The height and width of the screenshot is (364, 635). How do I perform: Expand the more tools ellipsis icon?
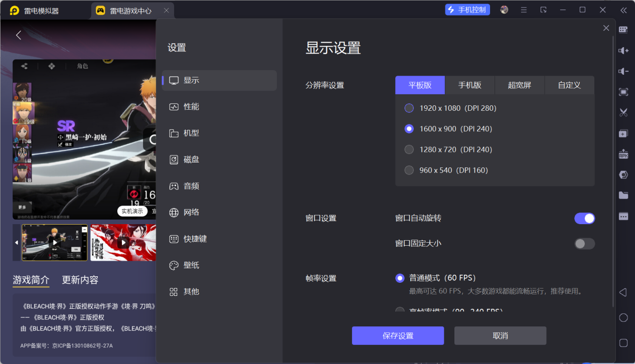pos(623,216)
